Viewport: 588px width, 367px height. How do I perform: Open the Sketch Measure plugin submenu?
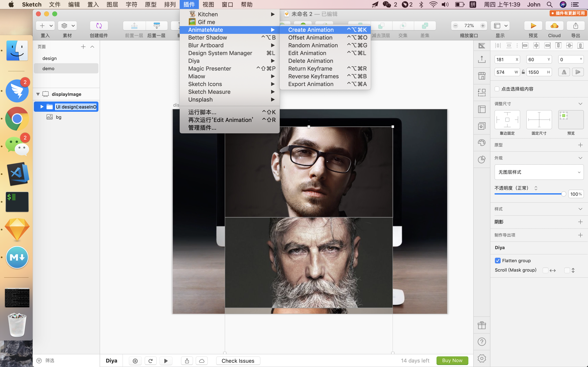[x=209, y=92]
